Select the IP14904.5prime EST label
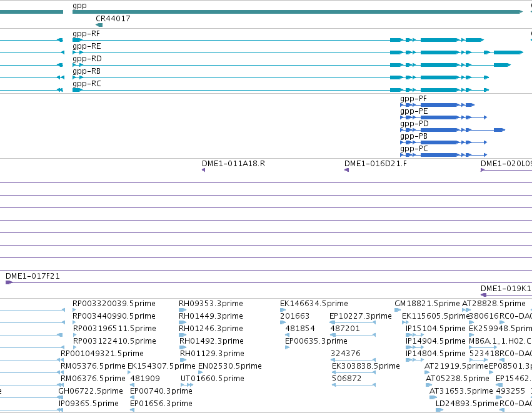The width and height of the screenshot is (532, 413). click(x=436, y=341)
